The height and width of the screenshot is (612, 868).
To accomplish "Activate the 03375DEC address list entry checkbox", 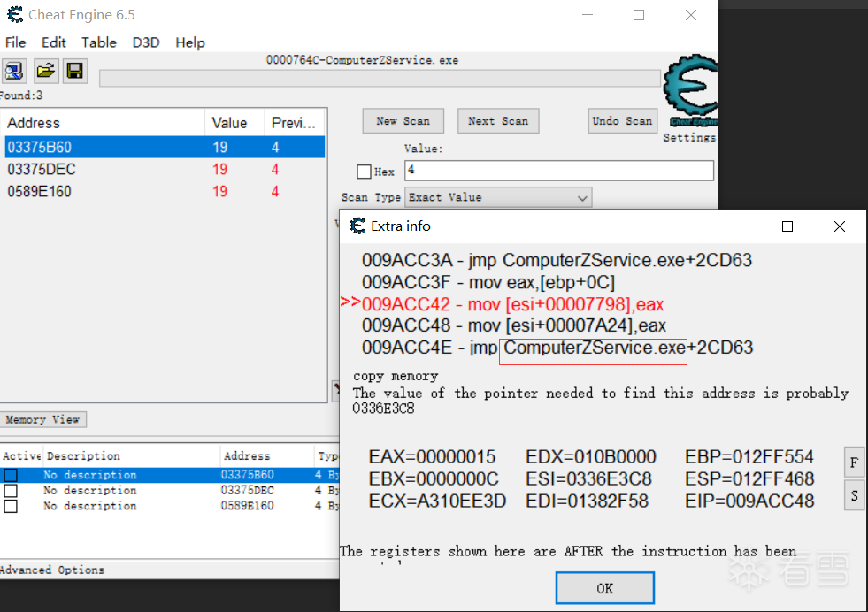I will coord(11,490).
